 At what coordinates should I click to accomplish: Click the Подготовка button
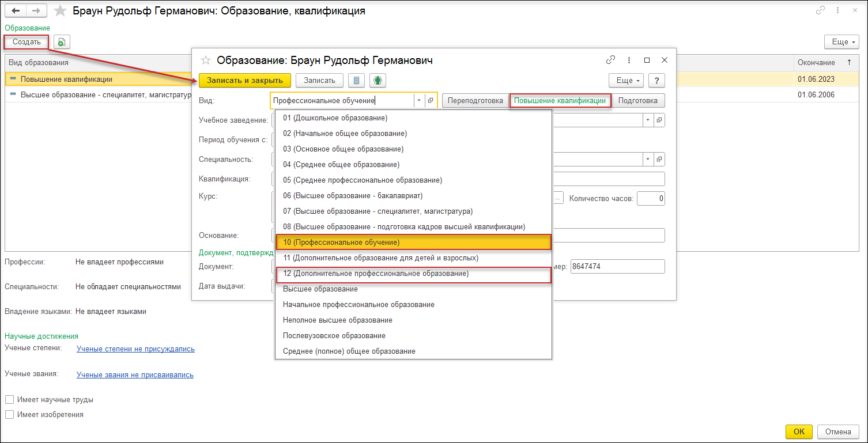(638, 100)
